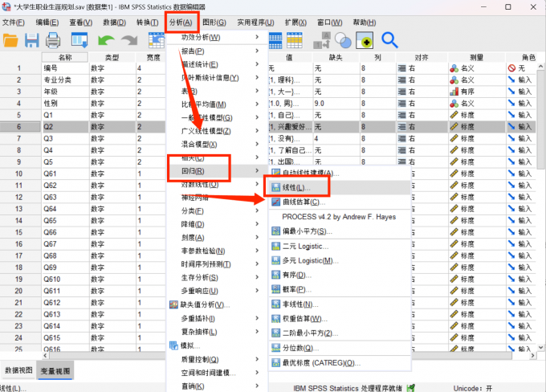Click the Open data folder toolbar icon
Image resolution: width=546 pixels, height=392 pixels.
[x=10, y=40]
